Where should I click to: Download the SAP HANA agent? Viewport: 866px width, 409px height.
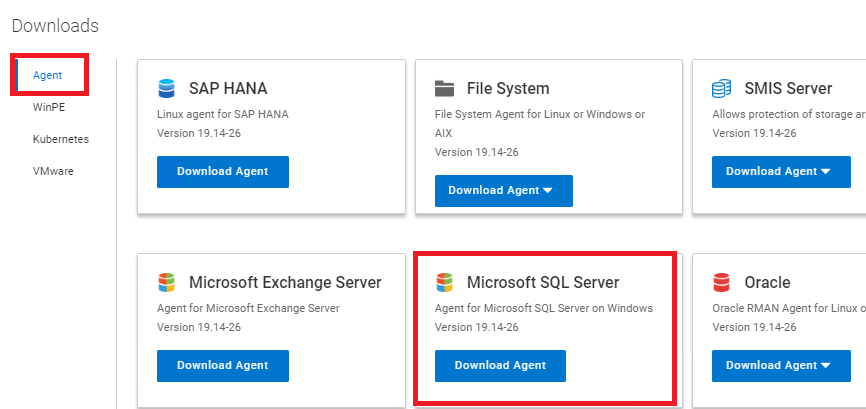(x=223, y=171)
